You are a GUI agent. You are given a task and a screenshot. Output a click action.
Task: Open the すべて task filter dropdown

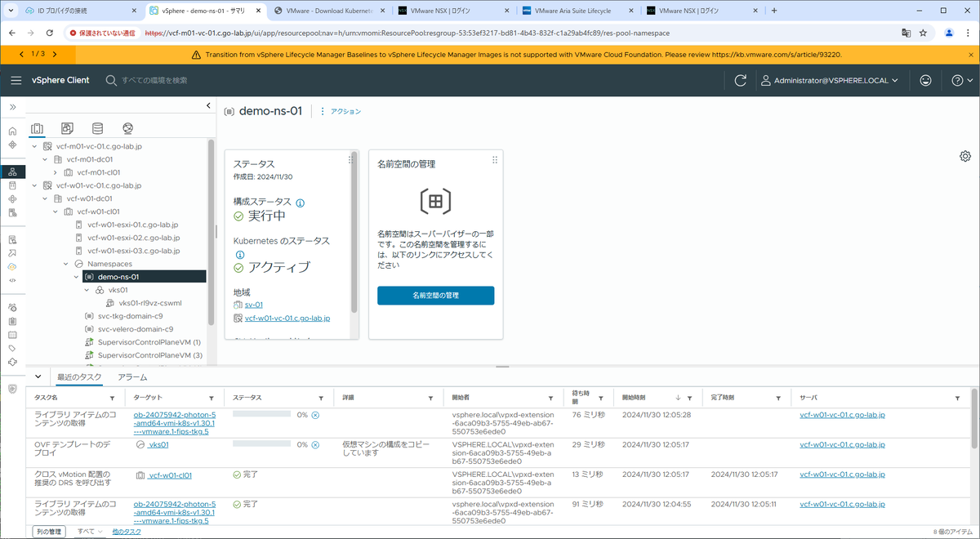pyautogui.click(x=89, y=532)
